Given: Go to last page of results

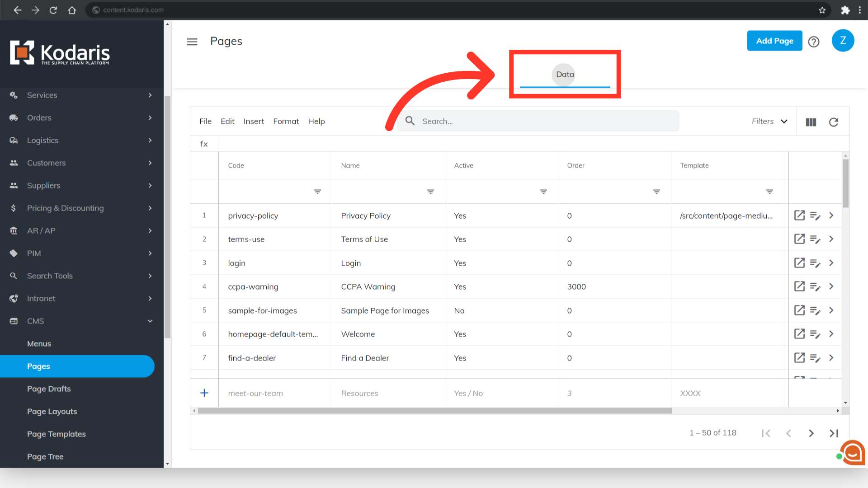Looking at the screenshot, I should click(x=834, y=433).
